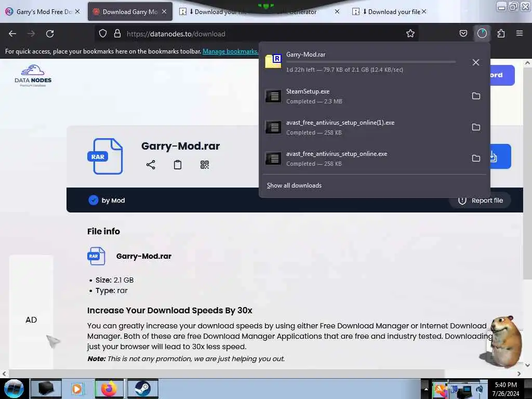Screen dimensions: 532x399
Task: Close the Download Garry Mod tab
Action: pos(164,11)
